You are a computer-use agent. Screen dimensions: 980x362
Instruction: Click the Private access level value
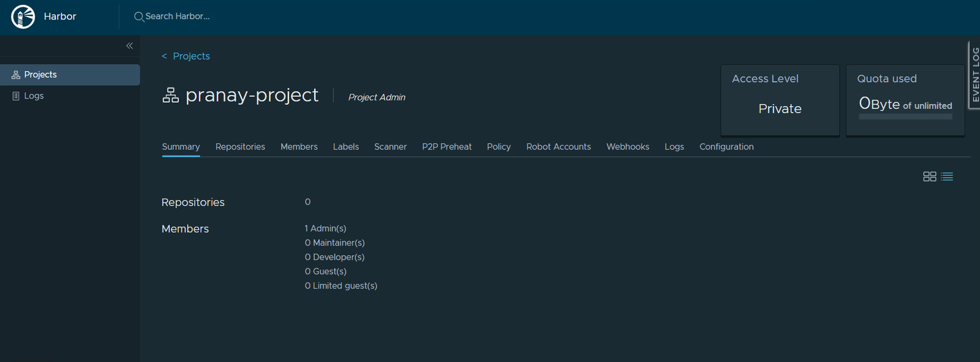click(780, 108)
